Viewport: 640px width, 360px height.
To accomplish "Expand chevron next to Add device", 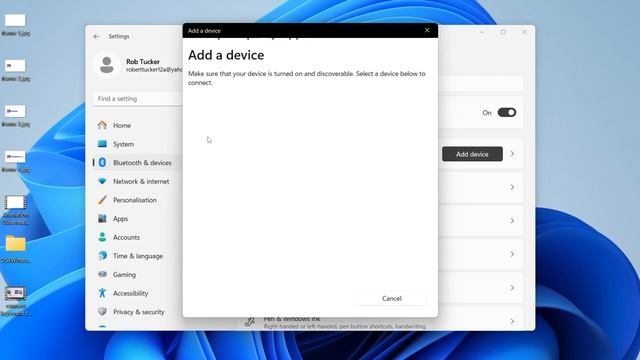I will [512, 154].
